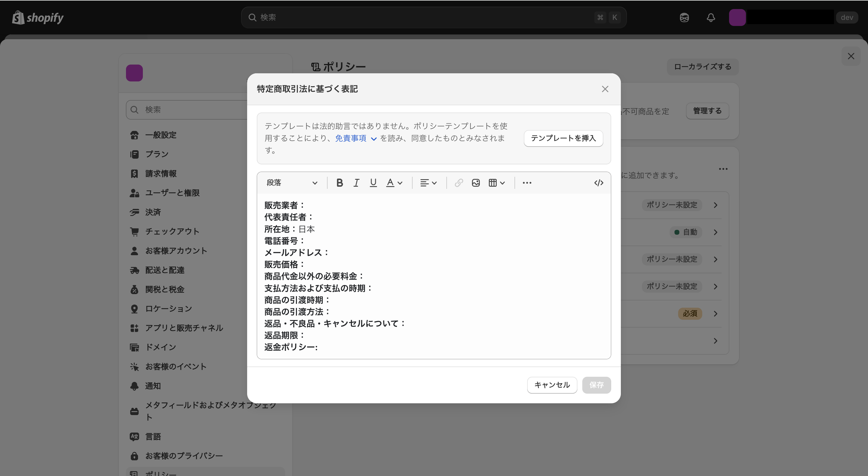This screenshot has width=868, height=476.
Task: Open the text alignment options
Action: coord(428,183)
